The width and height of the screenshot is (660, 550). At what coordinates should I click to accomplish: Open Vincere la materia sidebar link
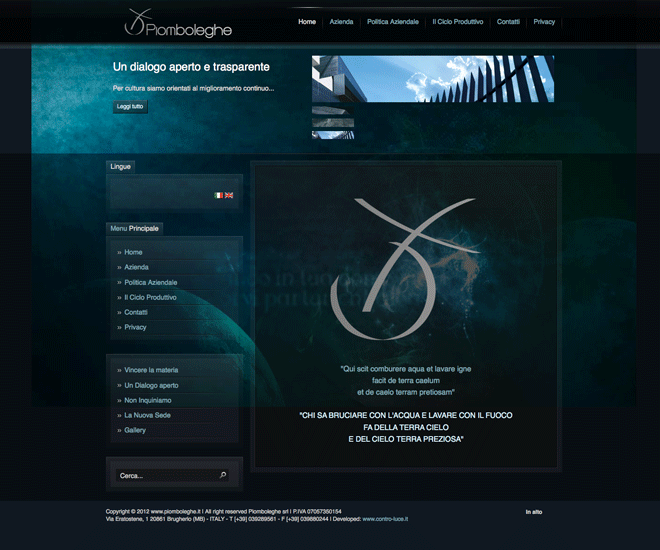coord(151,370)
